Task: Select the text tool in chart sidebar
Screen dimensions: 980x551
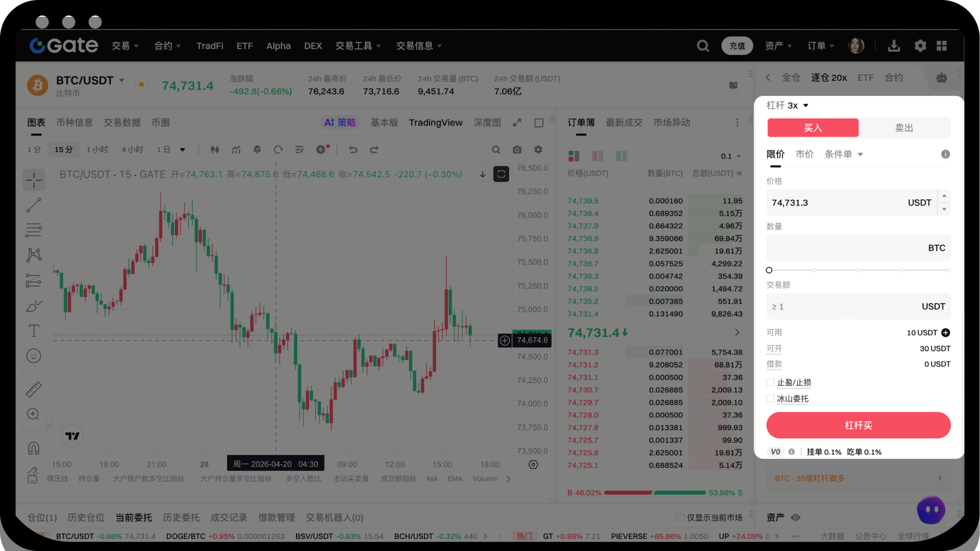Action: pyautogui.click(x=34, y=331)
